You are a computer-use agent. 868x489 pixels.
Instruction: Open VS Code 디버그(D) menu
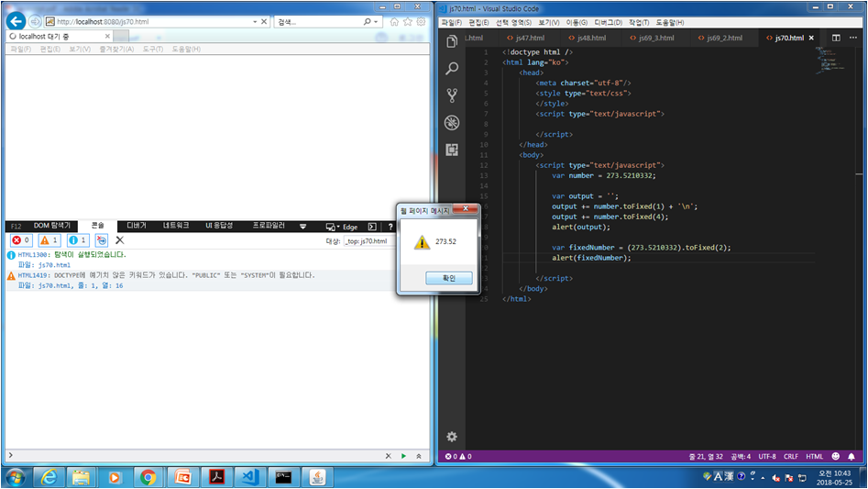tap(608, 22)
